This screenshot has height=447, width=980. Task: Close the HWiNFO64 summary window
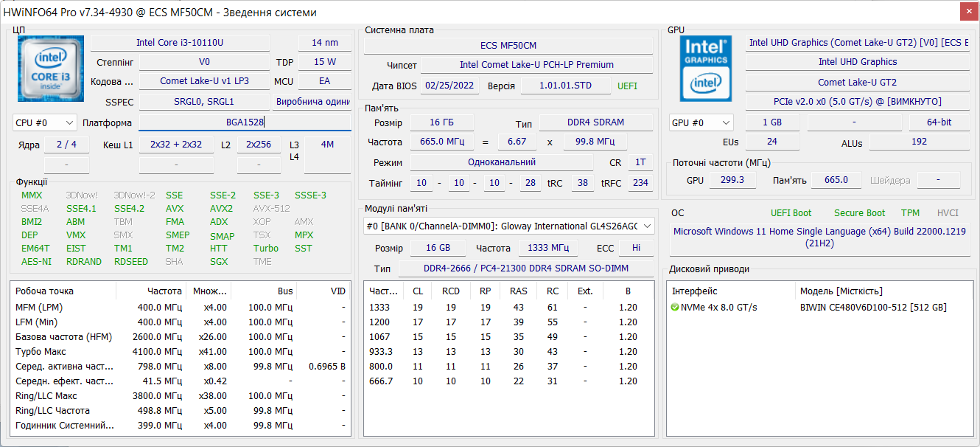970,11
